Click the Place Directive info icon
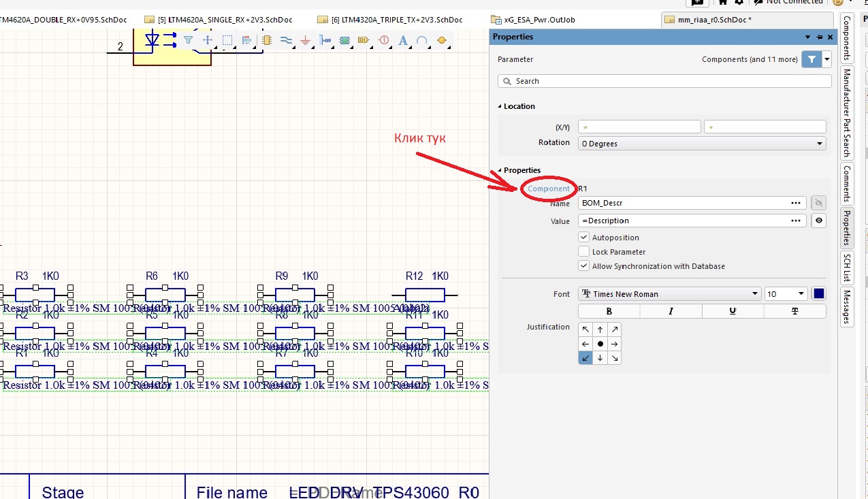 383,40
